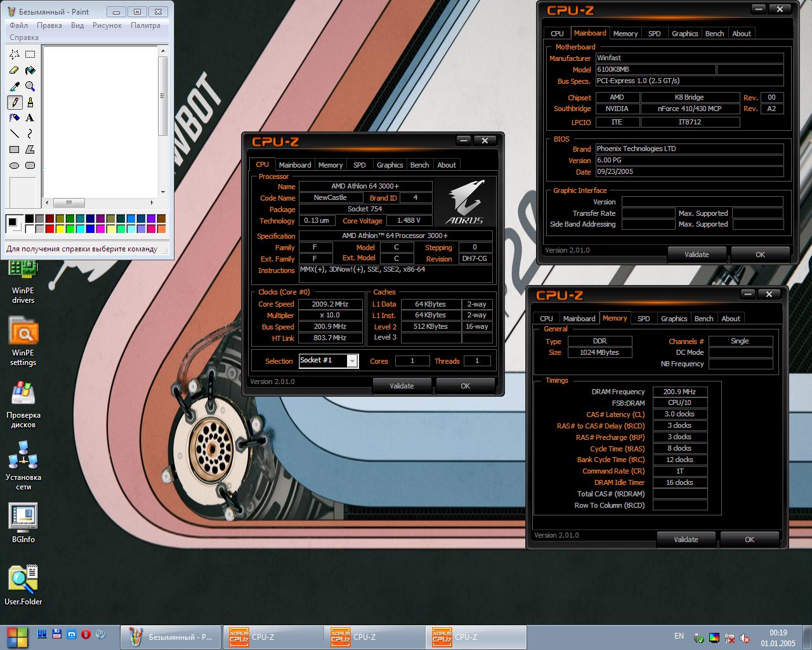Image resolution: width=812 pixels, height=650 pixels.
Task: Activate the Text tool in Paint
Action: 30,118
